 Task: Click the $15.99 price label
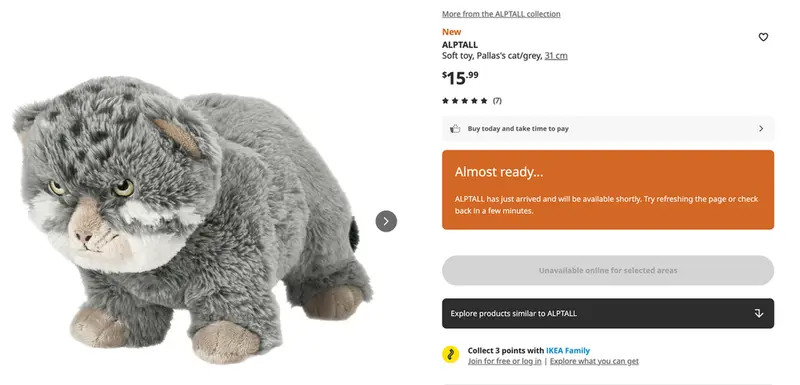(x=460, y=78)
